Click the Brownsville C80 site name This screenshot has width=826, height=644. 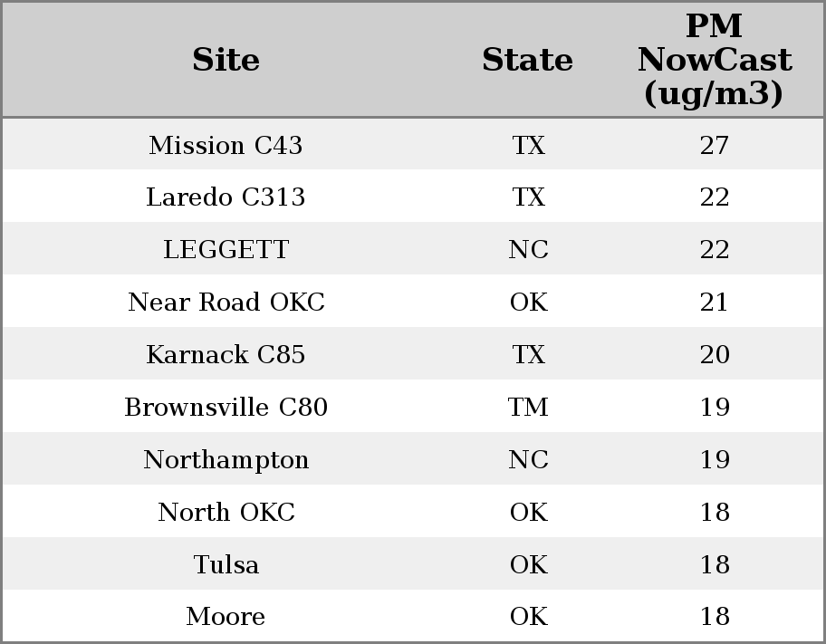coord(226,408)
